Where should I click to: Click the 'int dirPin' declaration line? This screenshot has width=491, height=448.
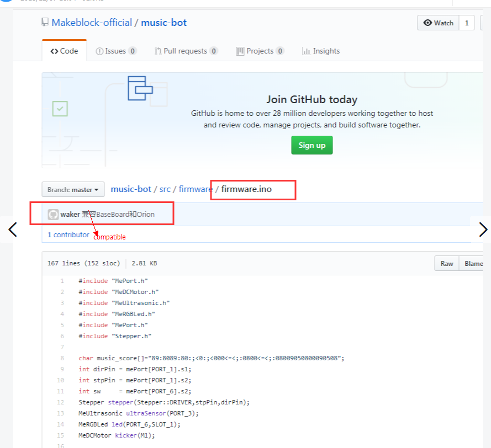click(x=135, y=369)
